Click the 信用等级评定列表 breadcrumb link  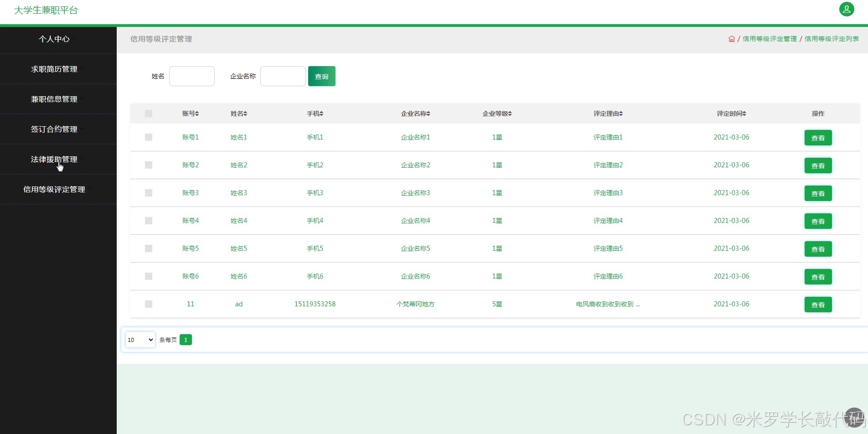[x=832, y=39]
